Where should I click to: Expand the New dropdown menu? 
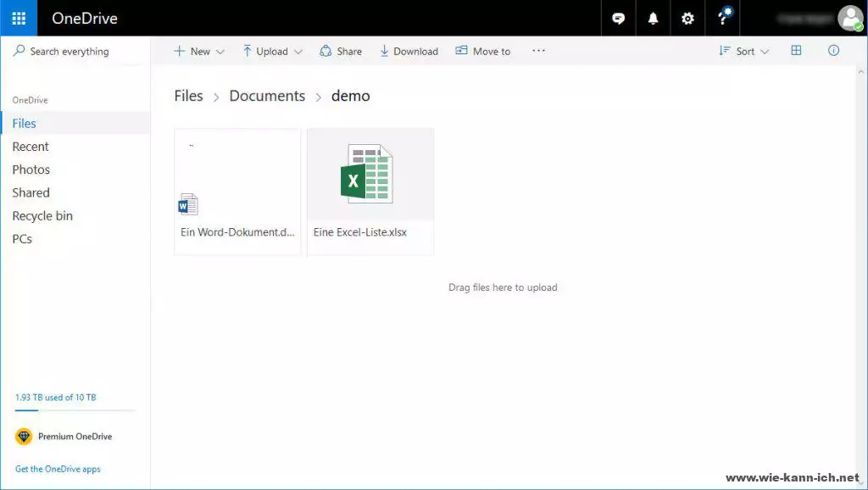coord(199,51)
